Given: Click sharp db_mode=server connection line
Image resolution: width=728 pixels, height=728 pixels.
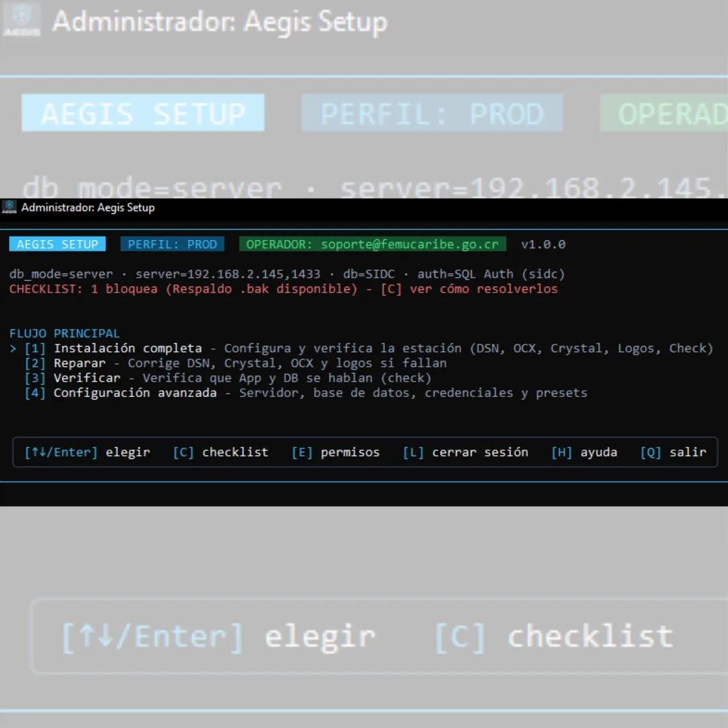Looking at the screenshot, I should click(x=287, y=274).
